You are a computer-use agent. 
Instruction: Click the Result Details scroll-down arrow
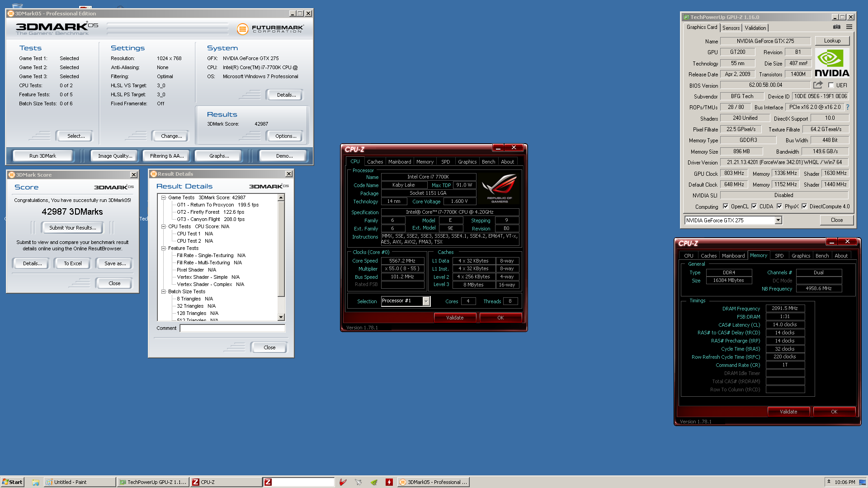[x=281, y=317]
